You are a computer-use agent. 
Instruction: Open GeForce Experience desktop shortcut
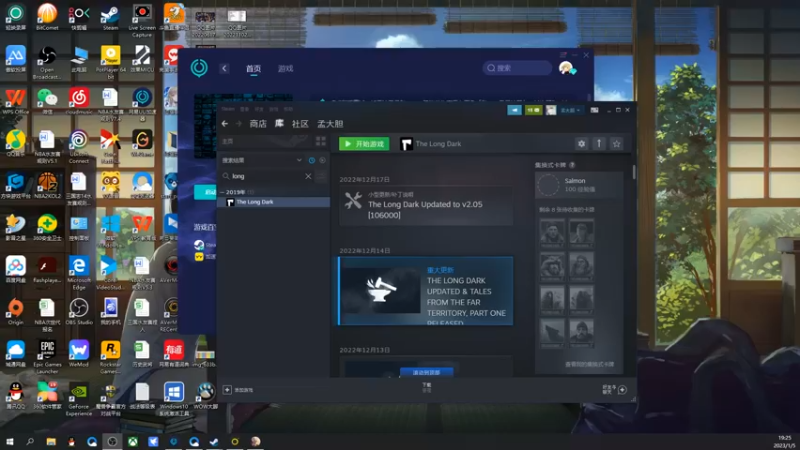pos(79,399)
